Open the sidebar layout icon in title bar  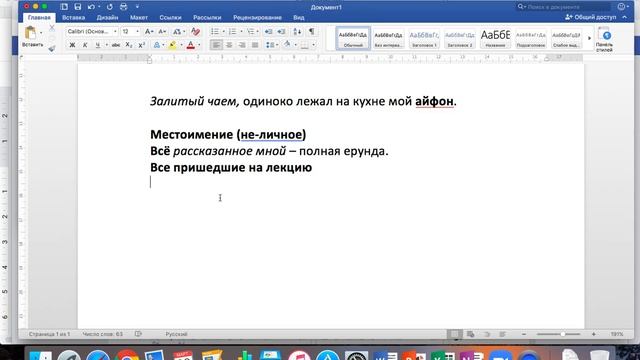pos(64,7)
